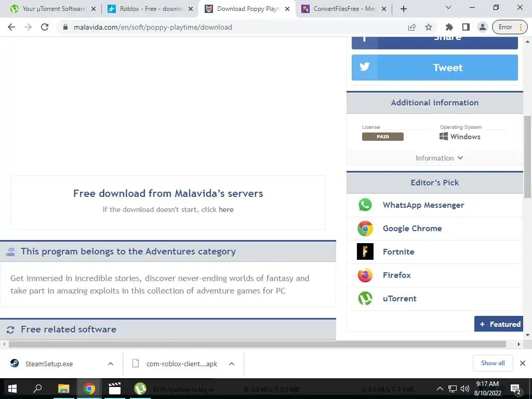Close the ConvertFilesFree tab

coord(384,9)
